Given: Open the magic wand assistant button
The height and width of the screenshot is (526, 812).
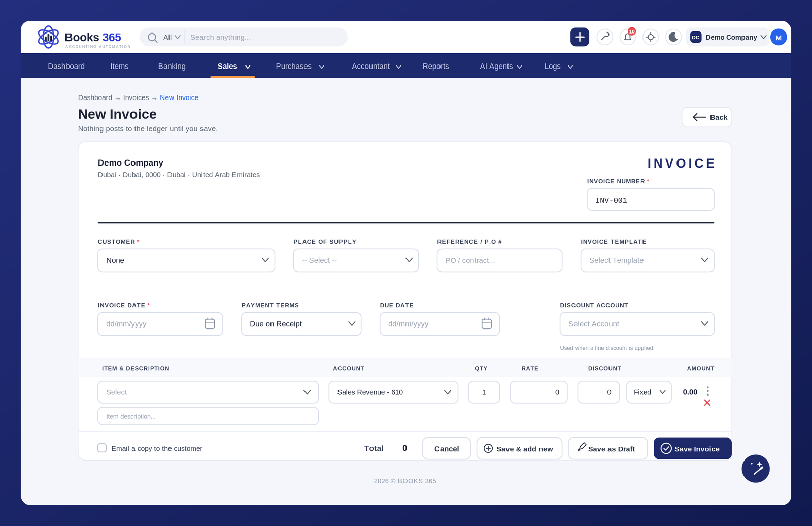Looking at the screenshot, I should pyautogui.click(x=756, y=469).
